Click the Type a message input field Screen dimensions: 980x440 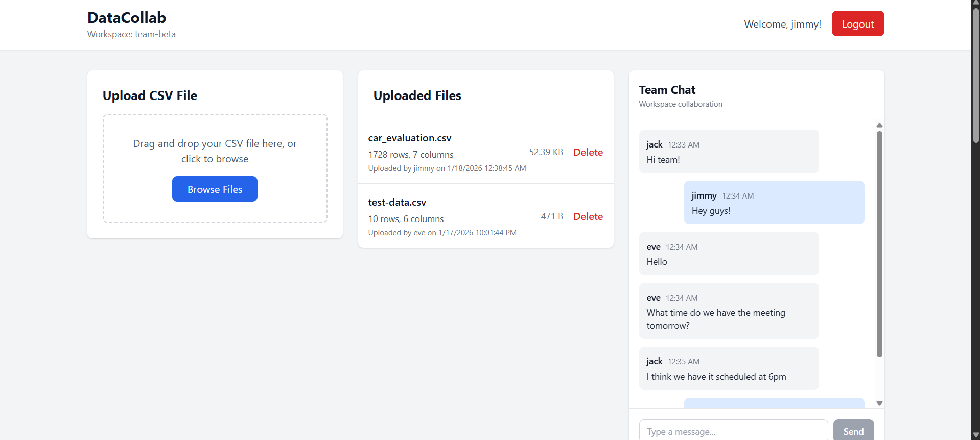pyautogui.click(x=733, y=431)
